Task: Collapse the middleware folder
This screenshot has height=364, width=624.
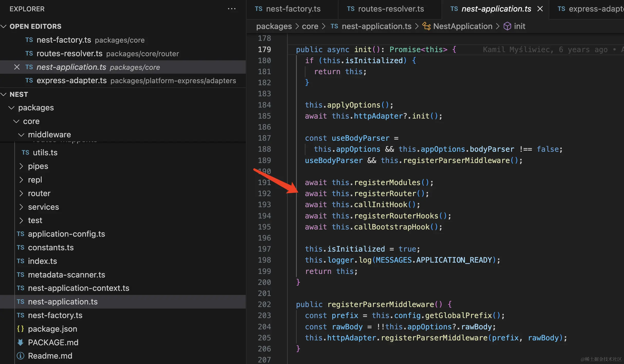Action: [21, 135]
